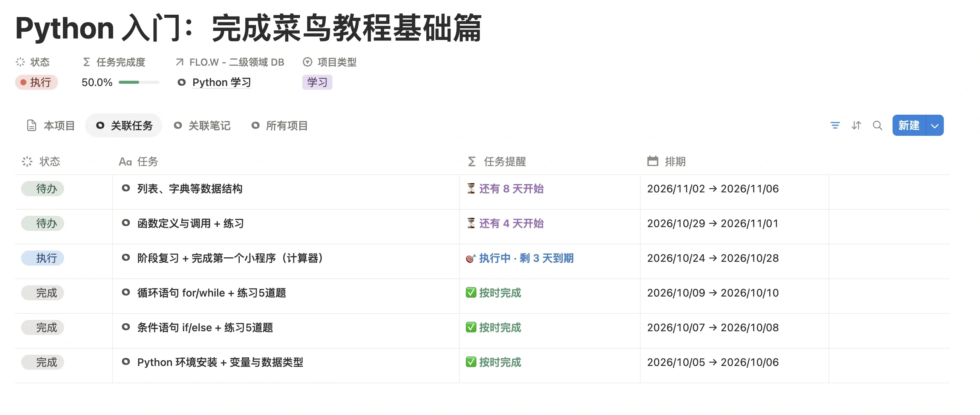The height and width of the screenshot is (415, 980).
Task: Switch to the 本项目 tab
Action: [51, 126]
